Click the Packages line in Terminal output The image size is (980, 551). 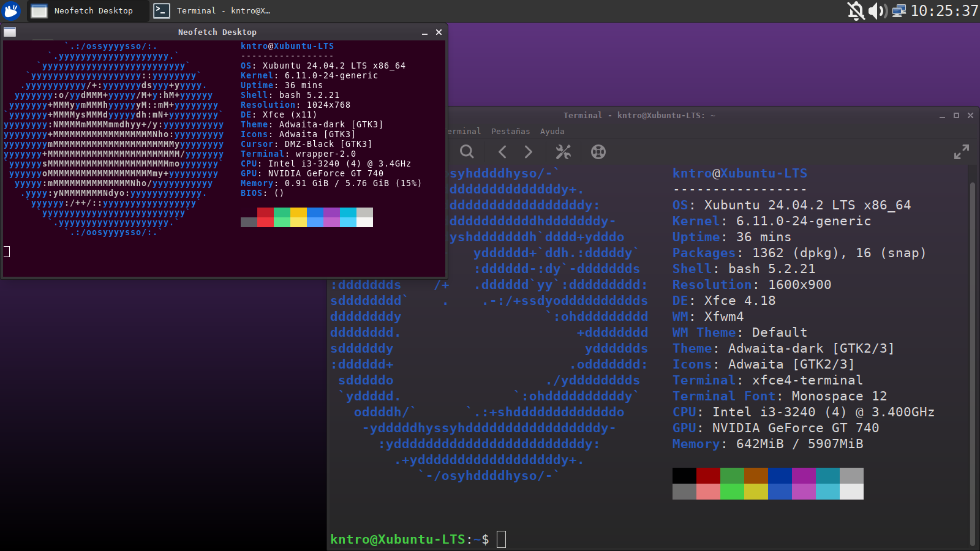(799, 253)
